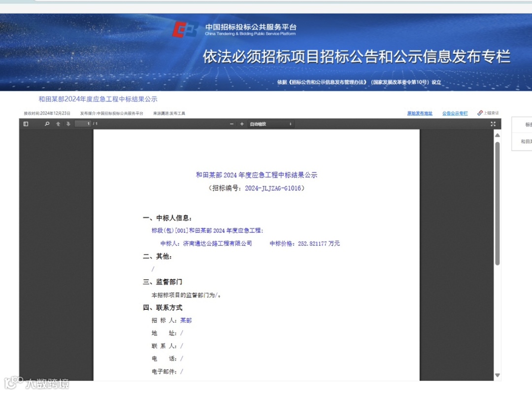Viewport: 532px width, 393px height.
Task: Click the bid price 252.821177 万元
Action: [x=319, y=243]
